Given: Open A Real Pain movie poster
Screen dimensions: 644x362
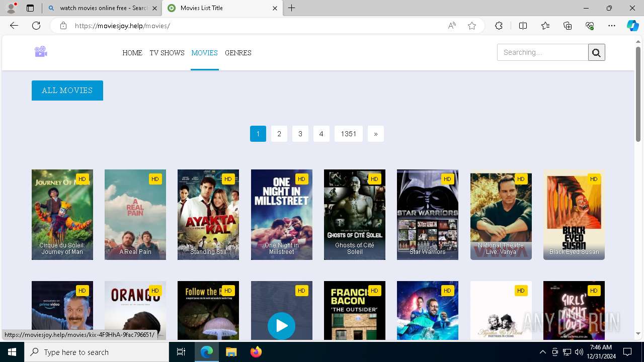Looking at the screenshot, I should [135, 215].
